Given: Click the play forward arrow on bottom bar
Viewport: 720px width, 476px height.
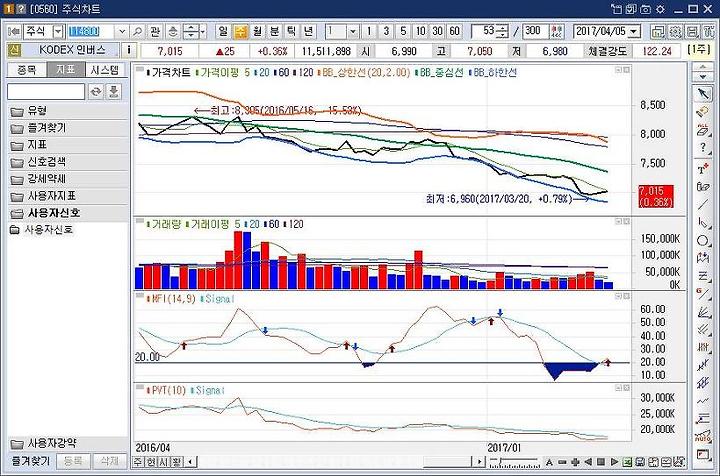Looking at the screenshot, I should pos(614,462).
